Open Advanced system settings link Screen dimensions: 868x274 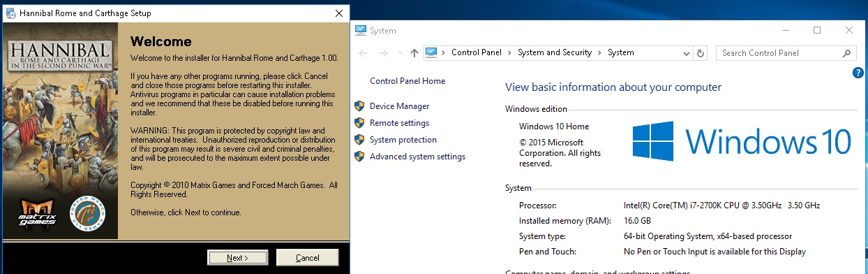(417, 157)
